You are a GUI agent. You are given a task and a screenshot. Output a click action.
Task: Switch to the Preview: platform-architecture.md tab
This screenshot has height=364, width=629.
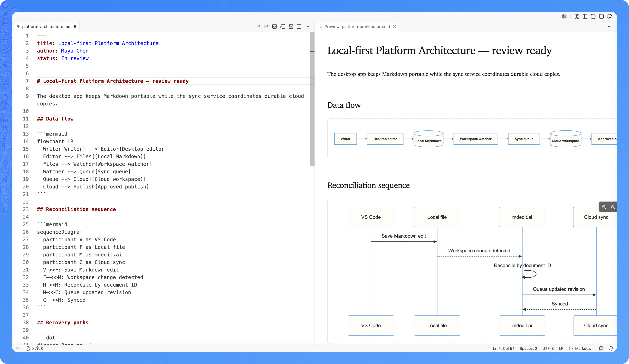pyautogui.click(x=357, y=27)
